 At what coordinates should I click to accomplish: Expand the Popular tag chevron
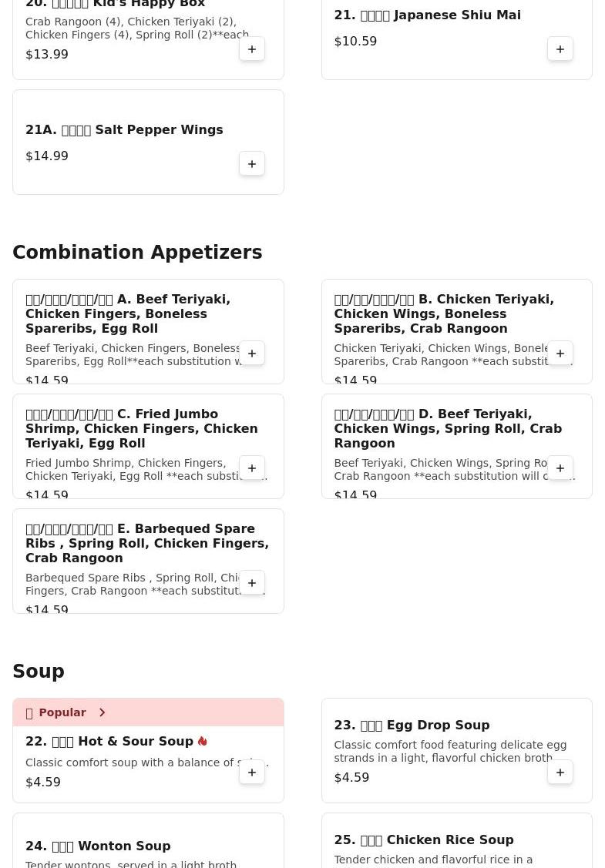[102, 712]
